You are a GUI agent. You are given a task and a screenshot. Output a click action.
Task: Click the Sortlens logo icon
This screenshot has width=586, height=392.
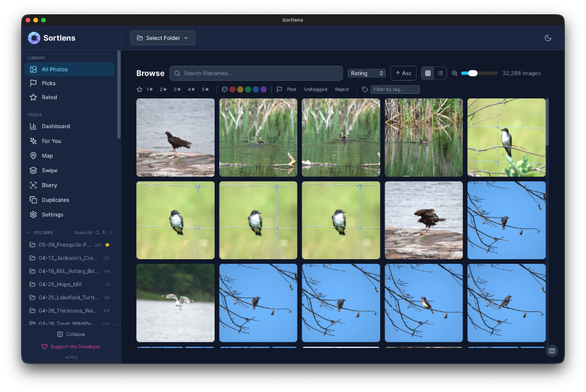point(34,38)
